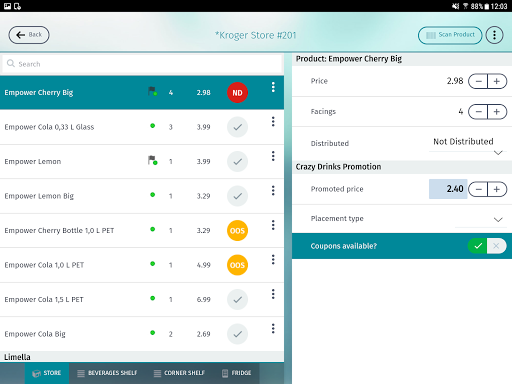The image size is (512, 384).
Task: Open three-dot menu for Empower Cherry Big
Action: (273, 87)
